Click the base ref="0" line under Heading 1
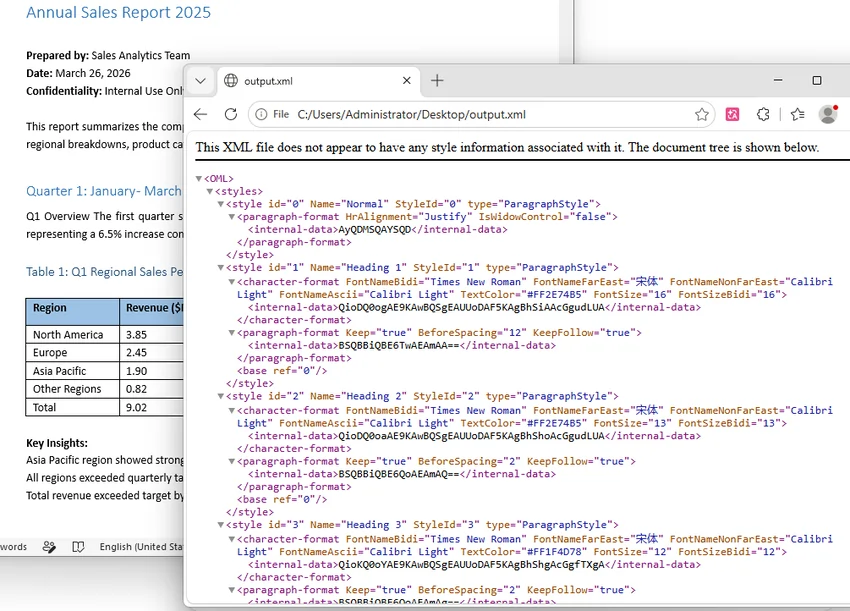 coord(282,371)
